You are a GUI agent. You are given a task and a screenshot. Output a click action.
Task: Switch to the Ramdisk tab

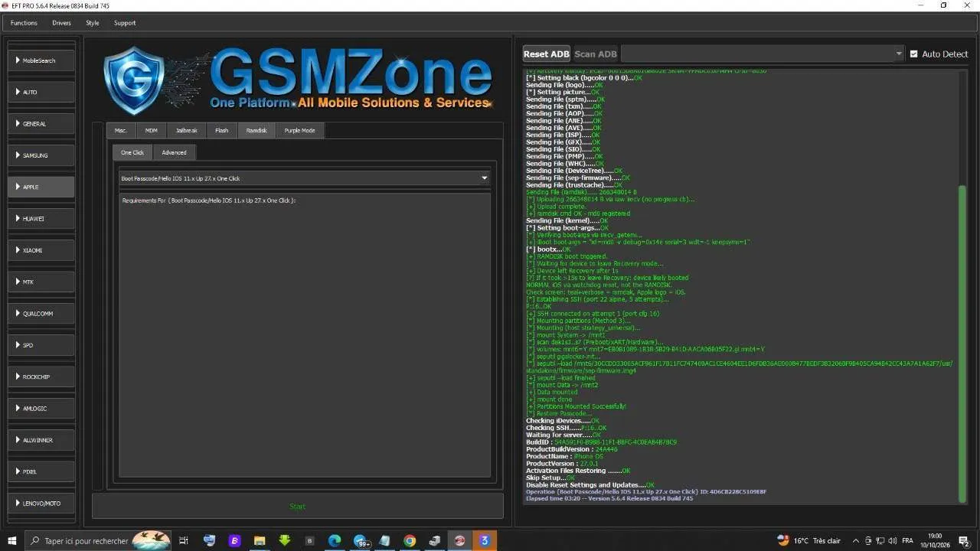pos(256,130)
